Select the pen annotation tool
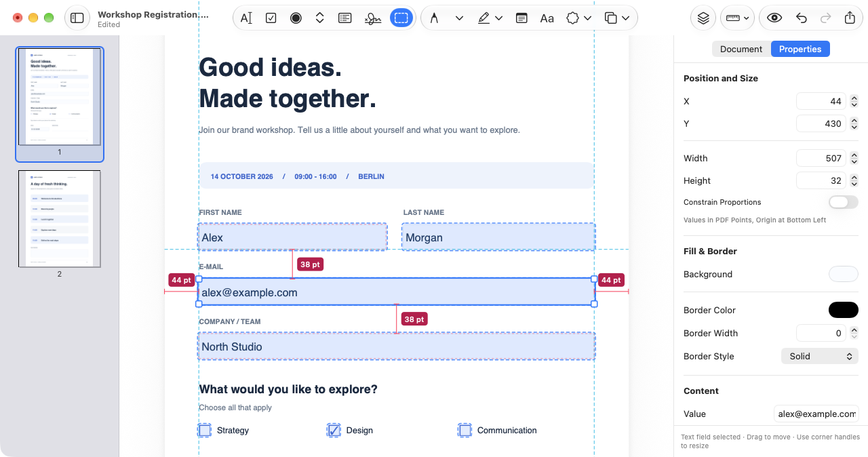 pos(434,18)
